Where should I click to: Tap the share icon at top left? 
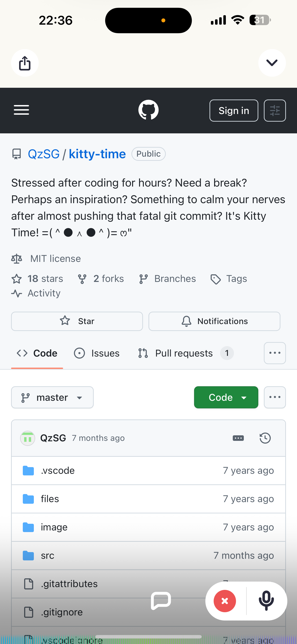25,63
